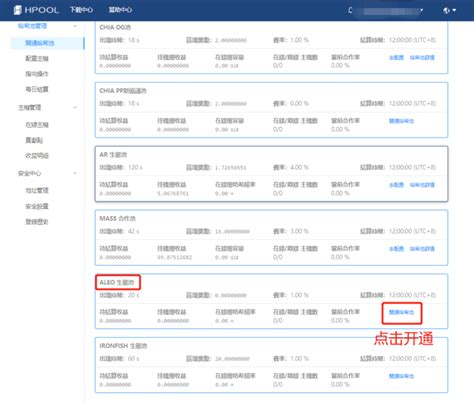The height and width of the screenshot is (406, 474).
Task: Open pool details link in MASS card
Action: [x=422, y=249]
